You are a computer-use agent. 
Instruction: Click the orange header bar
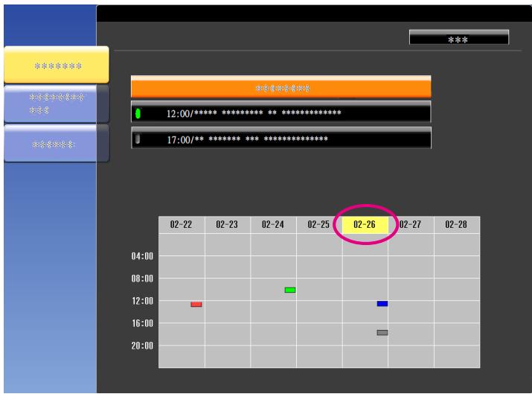click(x=281, y=87)
